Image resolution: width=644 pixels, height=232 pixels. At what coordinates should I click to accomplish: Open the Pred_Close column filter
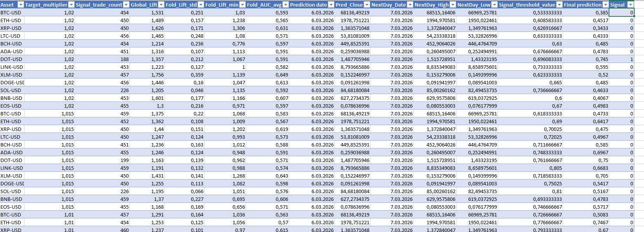coord(366,5)
